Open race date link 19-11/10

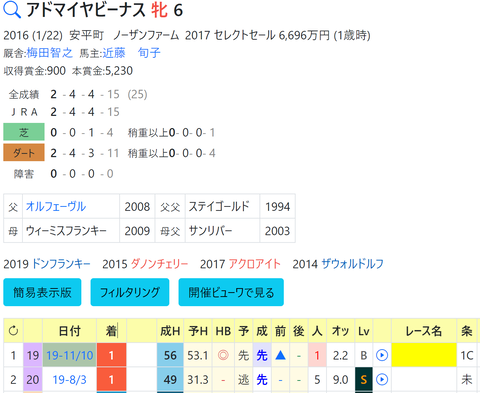pos(69,355)
